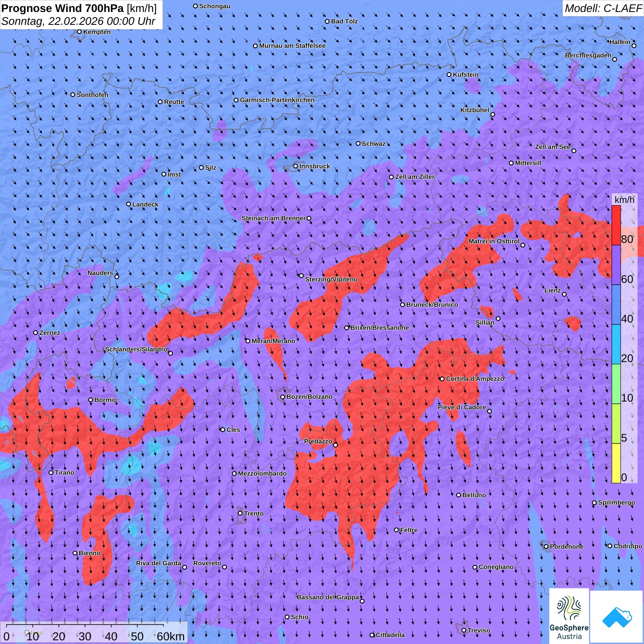The image size is (644, 644).
Task: Click the 'Prognose Wind 700hPa' title
Action: 63,8
